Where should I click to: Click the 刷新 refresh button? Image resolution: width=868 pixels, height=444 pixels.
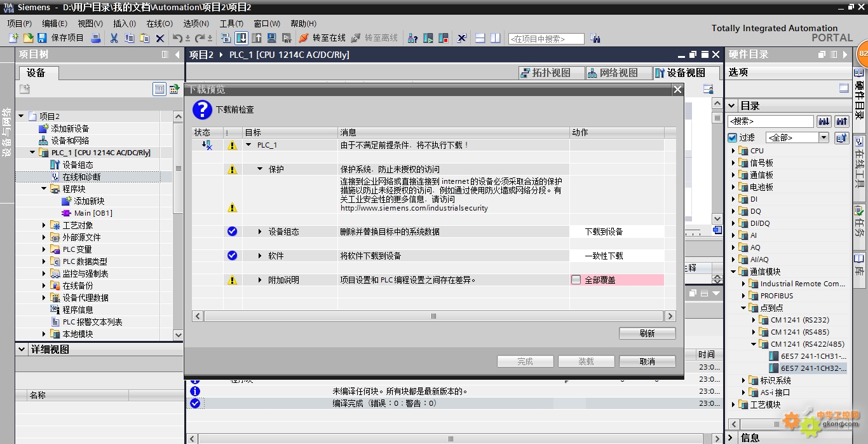click(647, 333)
